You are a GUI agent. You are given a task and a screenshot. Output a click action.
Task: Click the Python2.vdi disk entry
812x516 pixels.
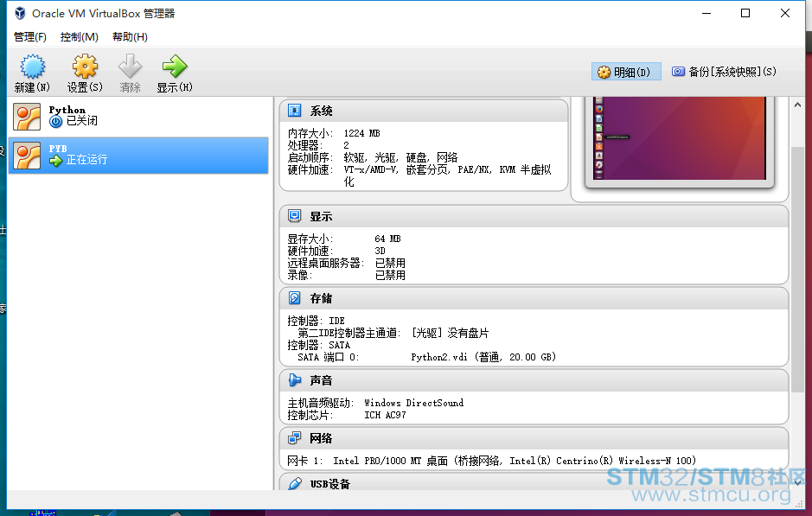[483, 357]
